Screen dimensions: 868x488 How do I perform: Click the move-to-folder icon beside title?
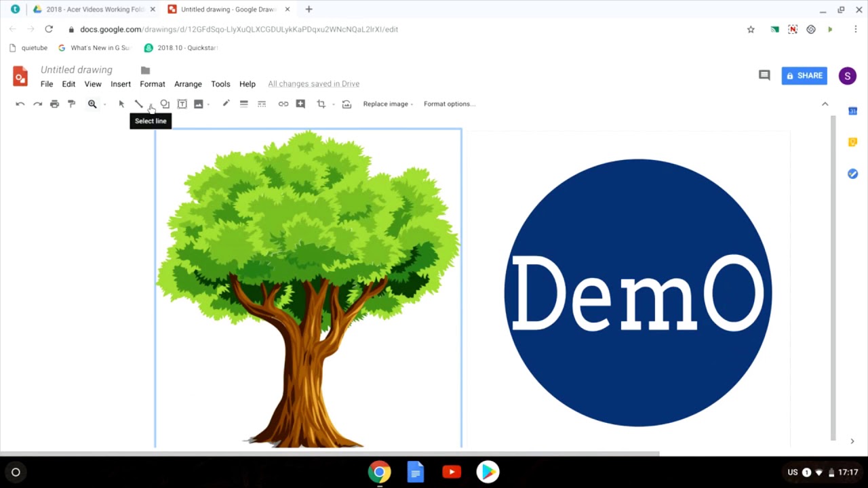[145, 70]
